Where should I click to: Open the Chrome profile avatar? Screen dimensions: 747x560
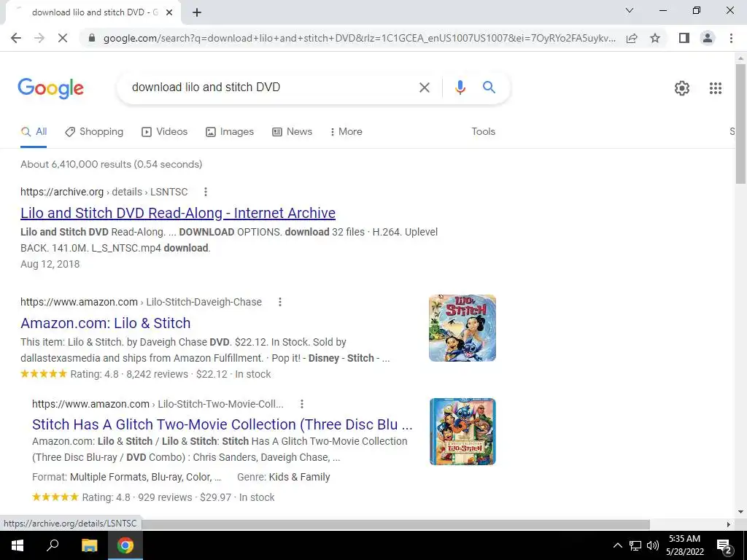[708, 38]
